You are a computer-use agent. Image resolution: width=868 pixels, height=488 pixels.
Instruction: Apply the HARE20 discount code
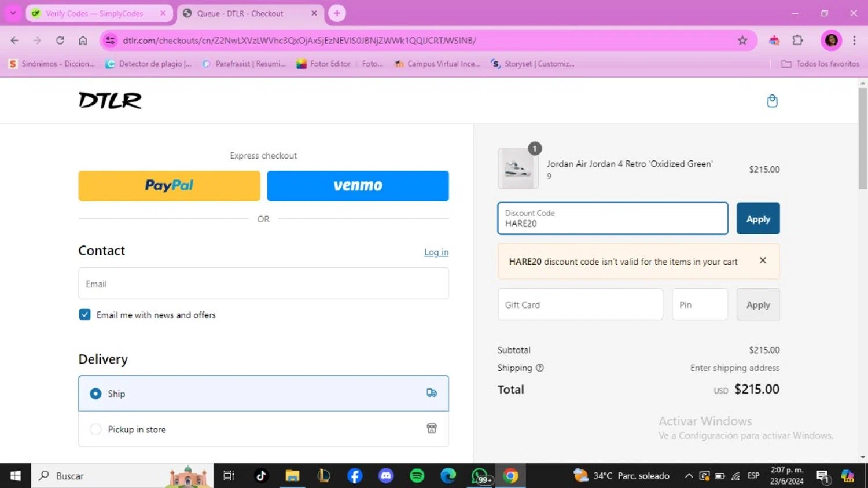758,219
